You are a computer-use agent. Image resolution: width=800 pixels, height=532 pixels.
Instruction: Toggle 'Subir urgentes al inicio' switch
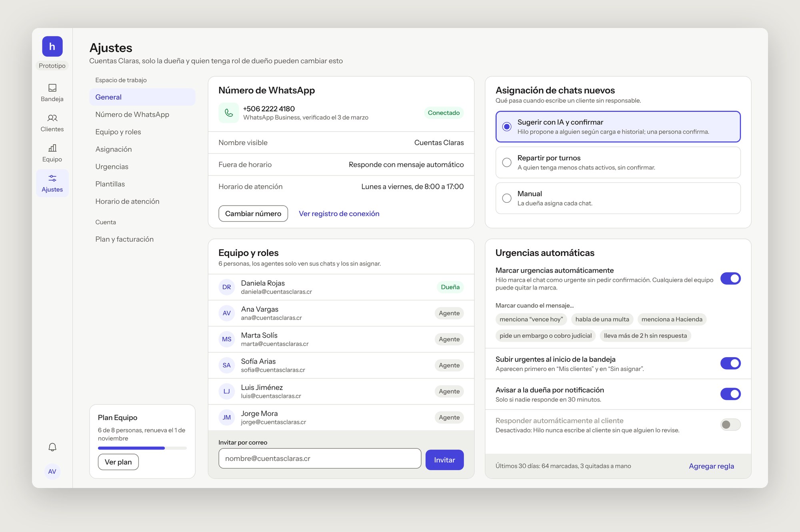(730, 363)
